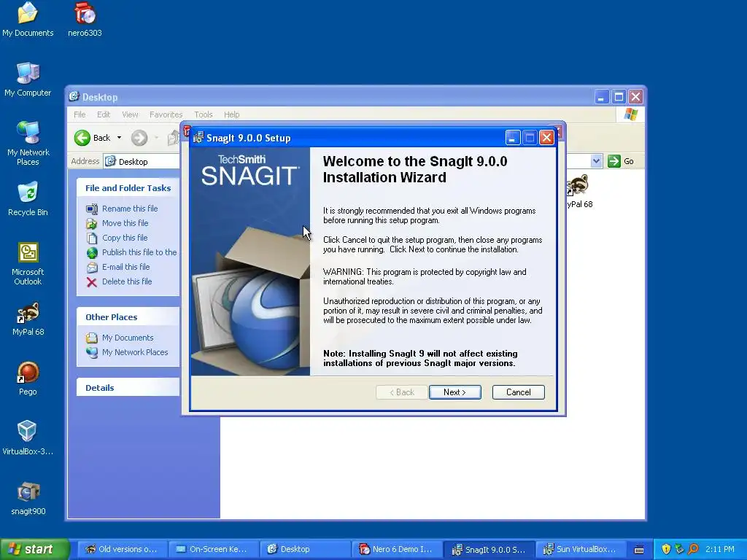Viewport: 747px width, 560px height.
Task: Minimize the SnagIt 9.0.0 Setup dialog
Action: (x=512, y=138)
